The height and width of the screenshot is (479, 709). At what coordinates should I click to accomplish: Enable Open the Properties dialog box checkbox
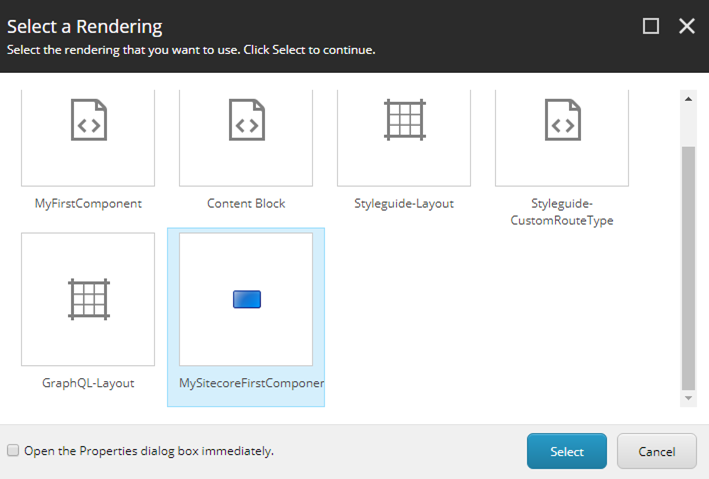coord(13,450)
